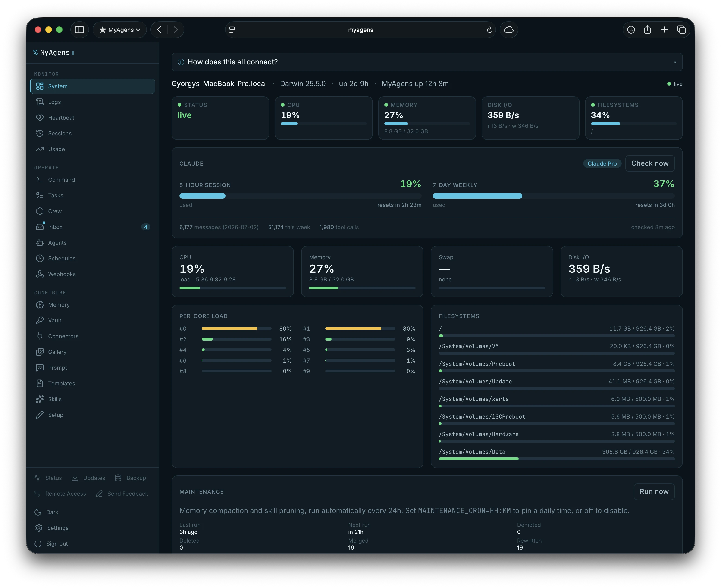Go forward in browser history
721x588 pixels.
pyautogui.click(x=176, y=29)
